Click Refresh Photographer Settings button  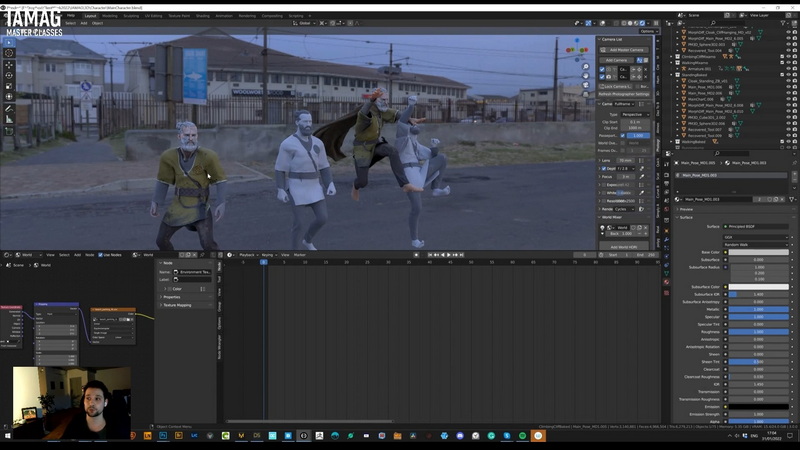pos(624,94)
